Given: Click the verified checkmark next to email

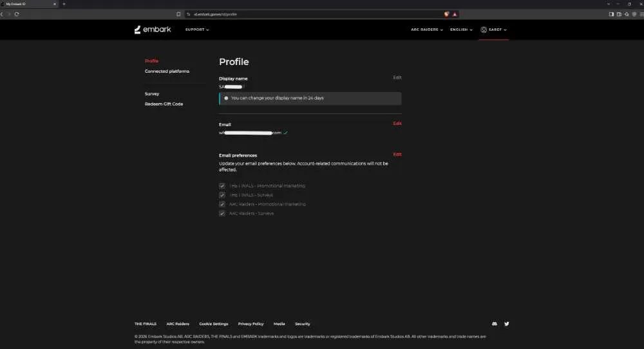Looking at the screenshot, I should (285, 133).
